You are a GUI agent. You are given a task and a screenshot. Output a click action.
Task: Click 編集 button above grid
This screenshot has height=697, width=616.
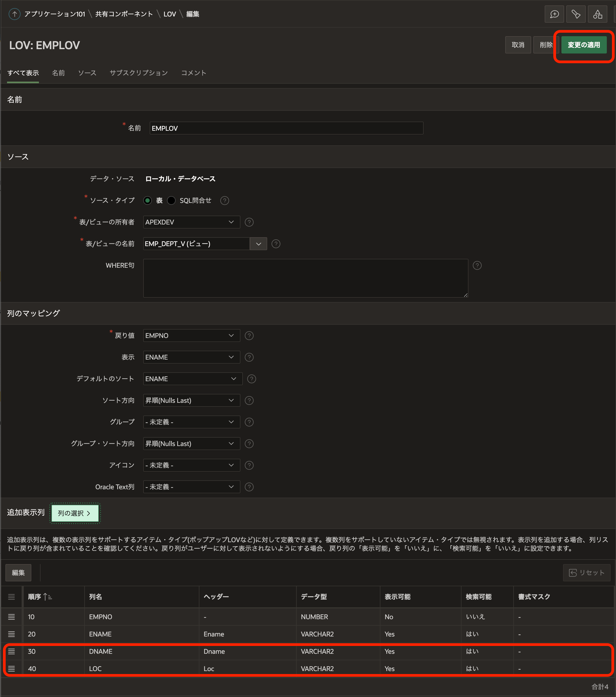point(18,572)
